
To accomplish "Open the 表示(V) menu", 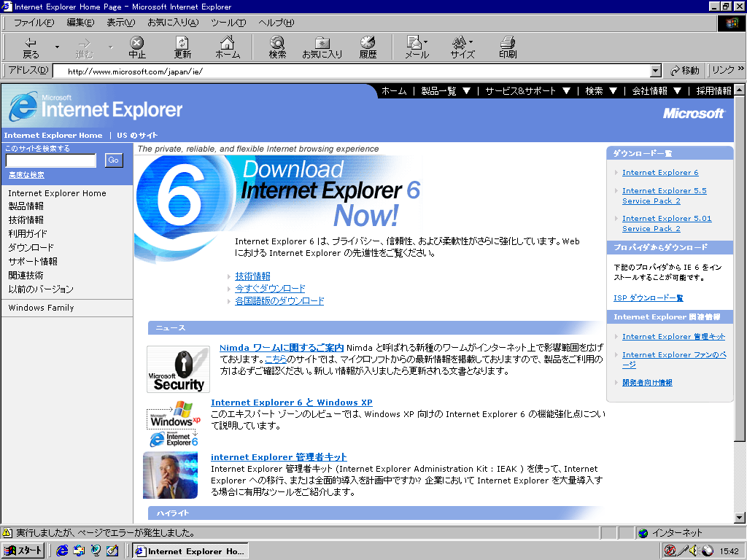I will click(120, 23).
